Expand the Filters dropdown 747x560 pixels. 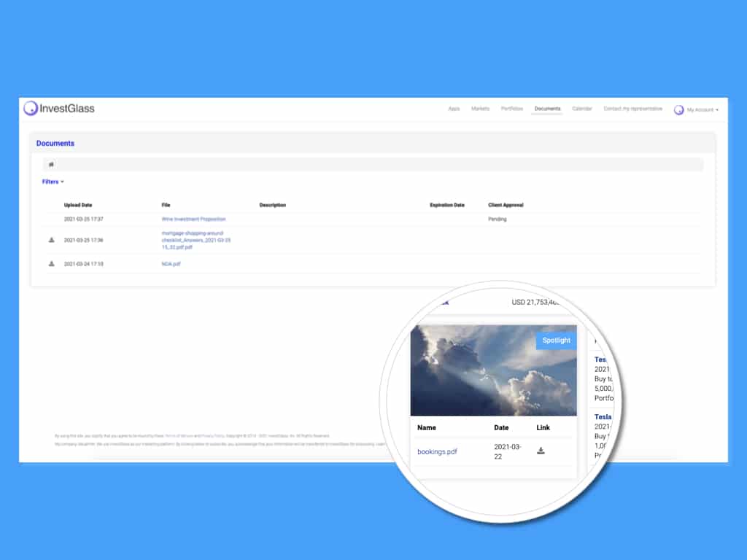pos(53,182)
